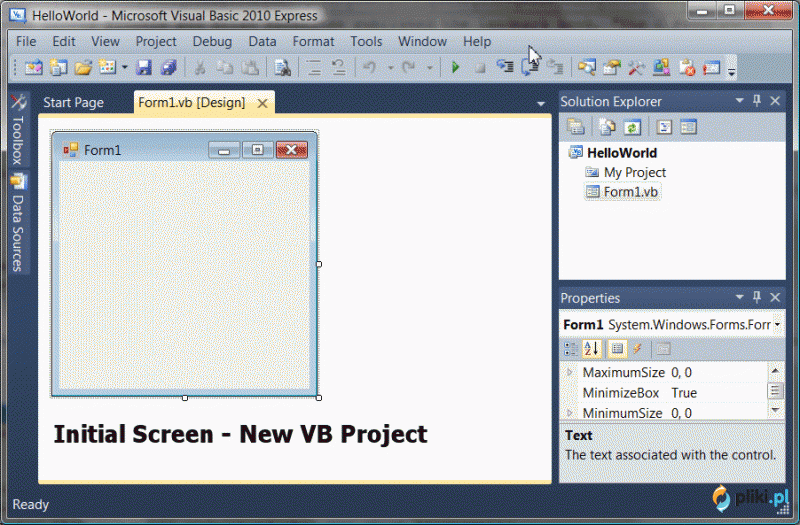The height and width of the screenshot is (525, 800).
Task: Click the Form1 title bar in designer
Action: (185, 149)
